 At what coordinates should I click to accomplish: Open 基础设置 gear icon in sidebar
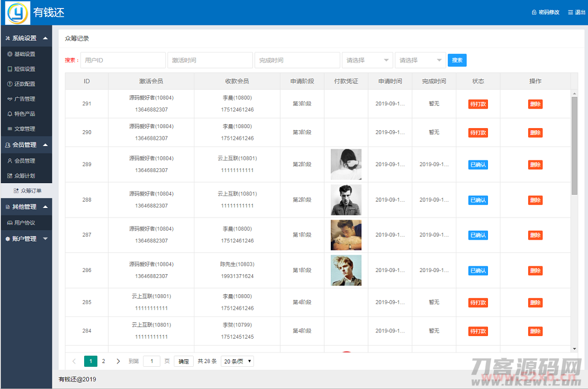click(10, 54)
